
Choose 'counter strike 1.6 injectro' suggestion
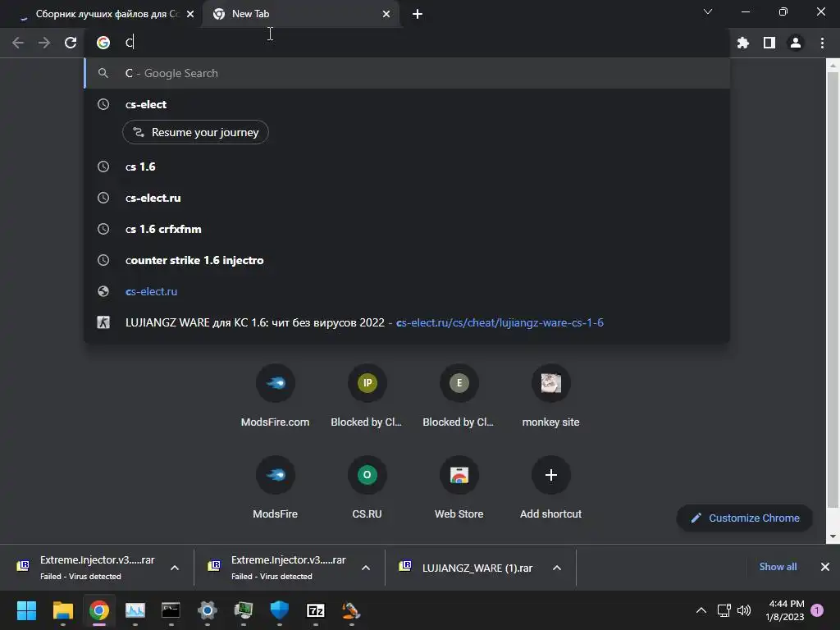407,260
